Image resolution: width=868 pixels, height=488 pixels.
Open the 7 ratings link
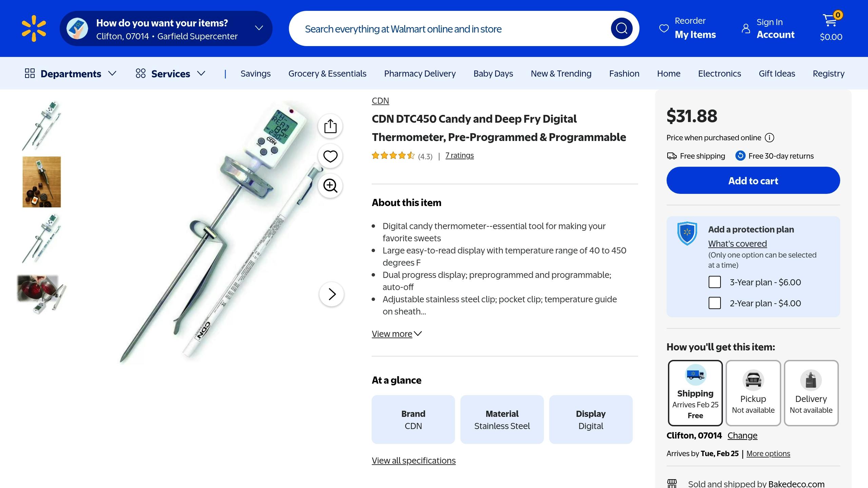pos(459,155)
